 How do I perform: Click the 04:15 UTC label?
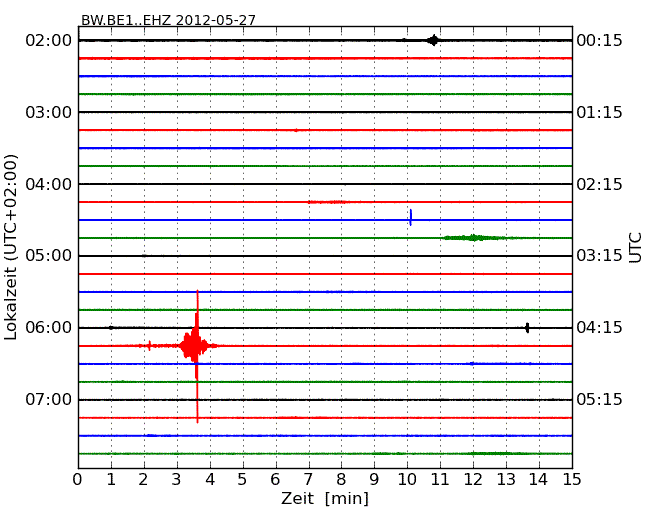point(599,328)
